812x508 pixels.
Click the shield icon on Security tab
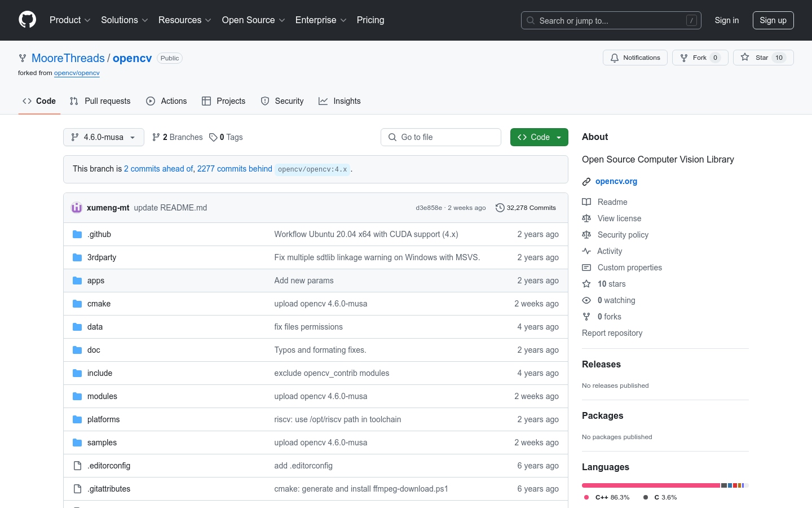coord(265,101)
